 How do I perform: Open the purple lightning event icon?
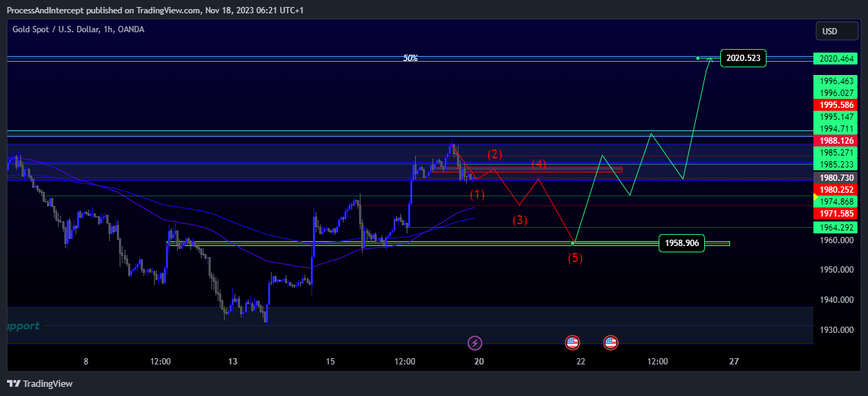[x=475, y=343]
